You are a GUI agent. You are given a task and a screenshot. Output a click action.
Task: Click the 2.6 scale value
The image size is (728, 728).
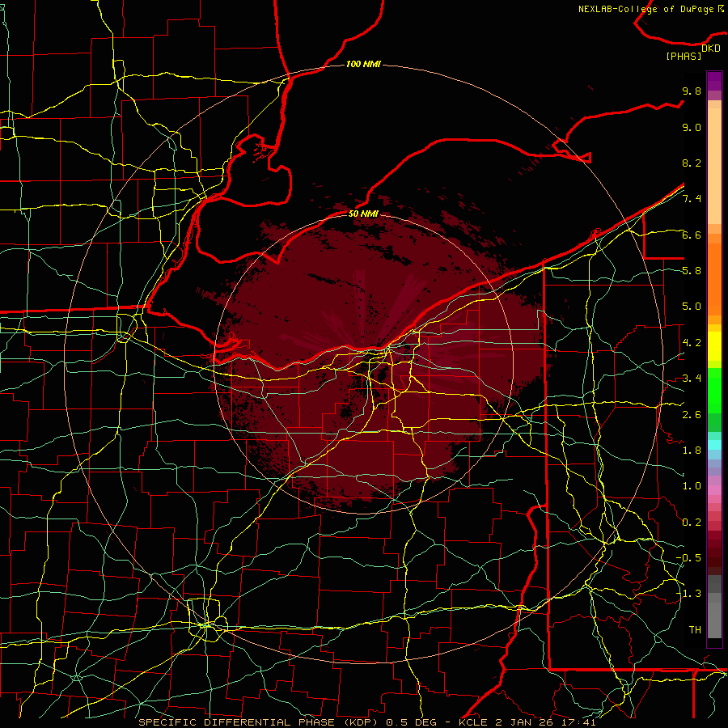click(x=692, y=414)
